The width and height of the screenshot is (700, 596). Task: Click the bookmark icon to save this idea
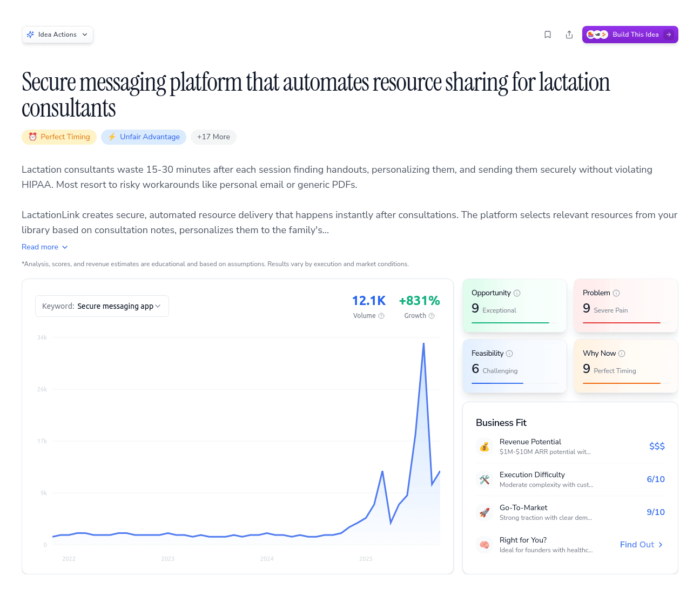548,34
